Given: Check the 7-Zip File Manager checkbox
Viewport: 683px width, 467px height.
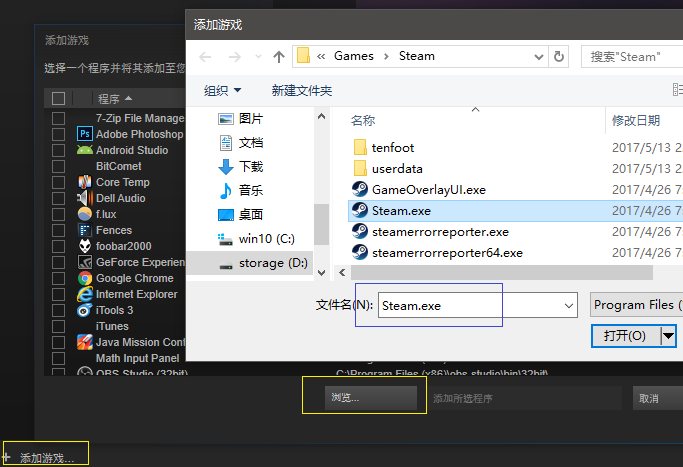Looking at the screenshot, I should click(58, 118).
